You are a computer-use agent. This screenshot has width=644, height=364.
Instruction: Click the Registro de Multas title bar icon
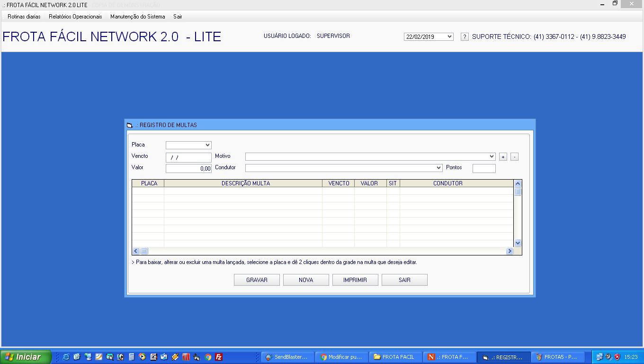click(129, 125)
